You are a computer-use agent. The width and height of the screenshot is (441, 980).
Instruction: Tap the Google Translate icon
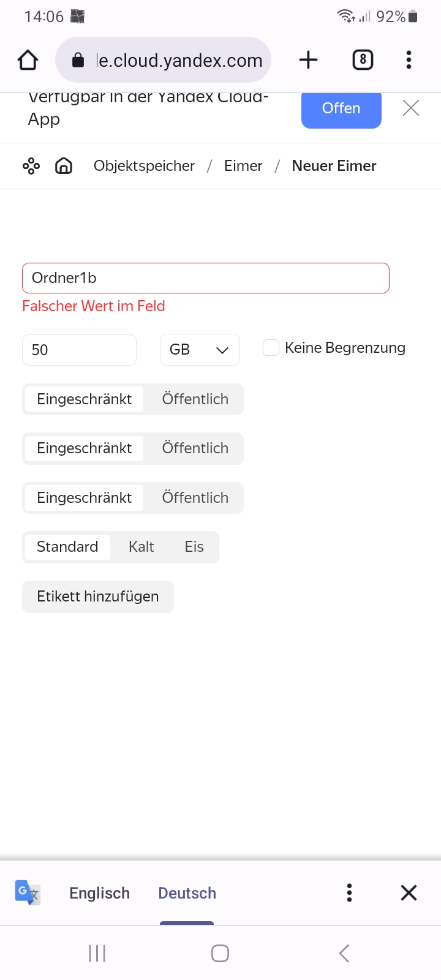point(27,892)
